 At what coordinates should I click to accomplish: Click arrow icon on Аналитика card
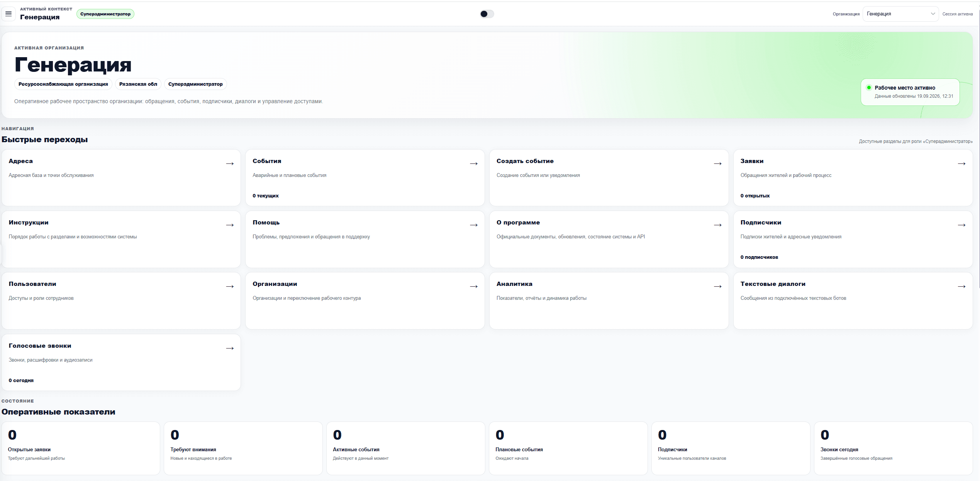click(x=718, y=287)
